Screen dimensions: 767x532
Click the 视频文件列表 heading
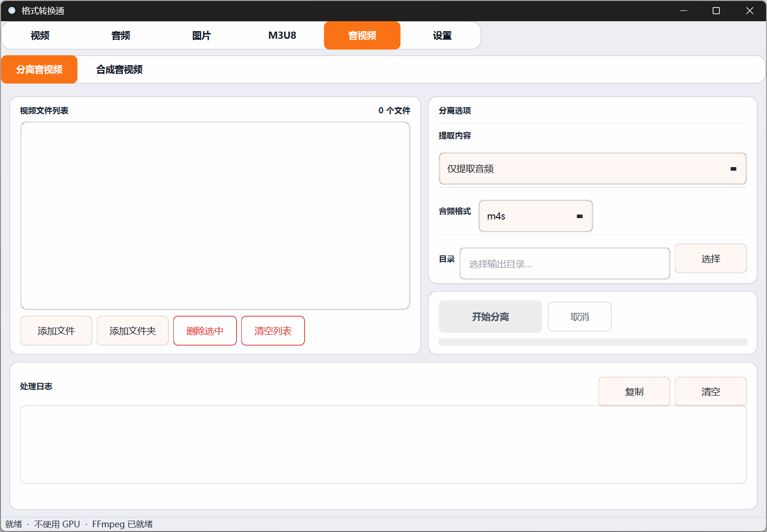click(x=44, y=110)
